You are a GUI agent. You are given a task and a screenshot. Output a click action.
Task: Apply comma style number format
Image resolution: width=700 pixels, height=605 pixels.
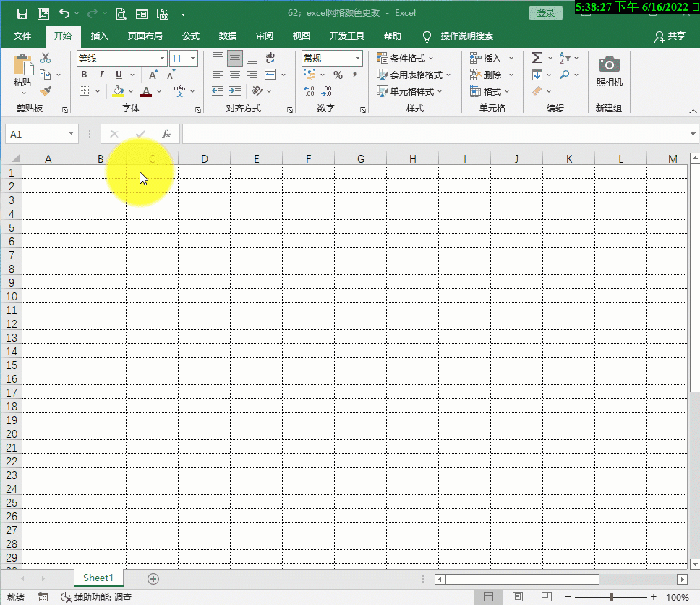(x=355, y=75)
